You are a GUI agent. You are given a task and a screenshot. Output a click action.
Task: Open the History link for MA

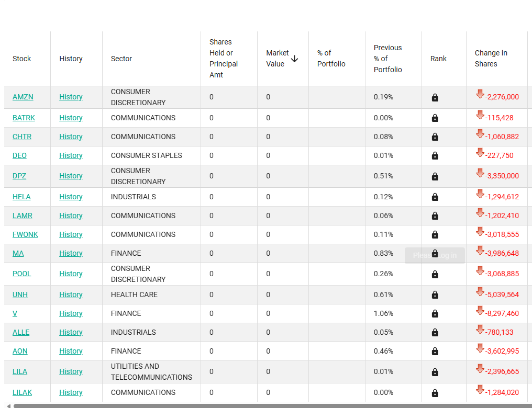[x=71, y=253]
